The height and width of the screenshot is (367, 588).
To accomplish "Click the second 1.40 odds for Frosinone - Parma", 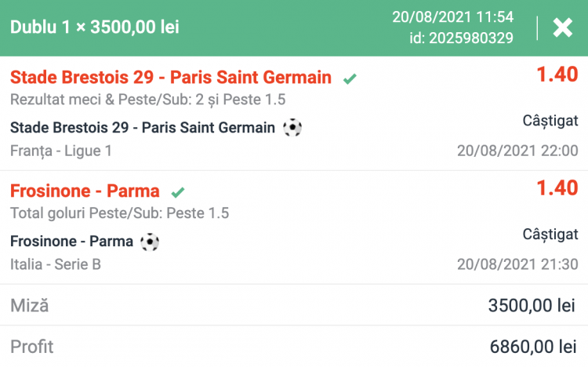I will point(557,187).
